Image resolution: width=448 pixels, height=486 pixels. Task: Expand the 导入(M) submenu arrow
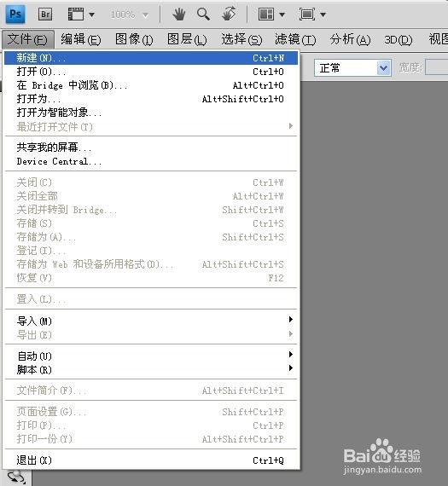291,320
